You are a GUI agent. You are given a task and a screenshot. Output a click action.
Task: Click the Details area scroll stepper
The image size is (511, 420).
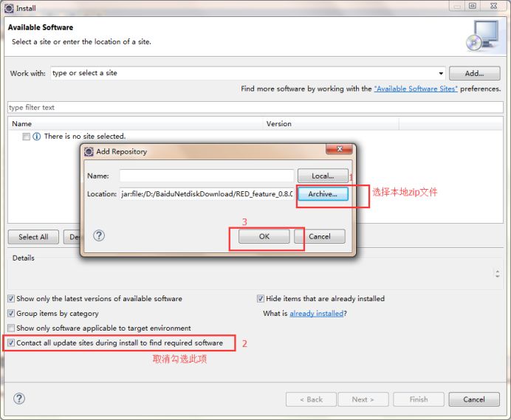497,273
